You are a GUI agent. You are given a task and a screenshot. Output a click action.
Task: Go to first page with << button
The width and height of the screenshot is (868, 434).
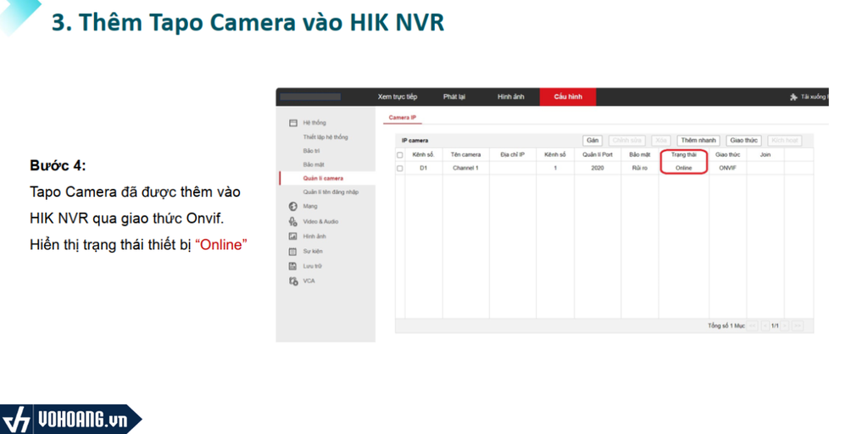pos(753,326)
